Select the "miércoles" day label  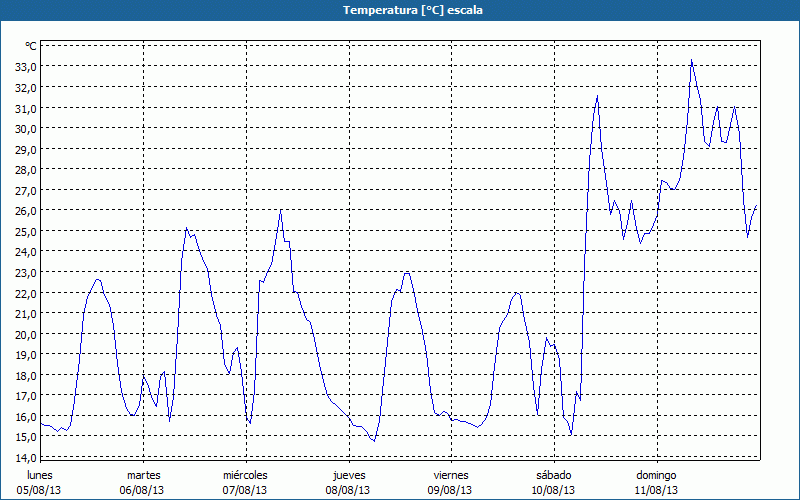pyautogui.click(x=246, y=475)
